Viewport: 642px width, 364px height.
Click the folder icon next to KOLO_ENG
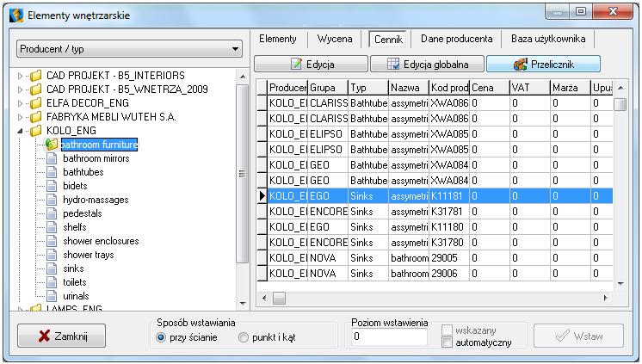tap(36, 131)
